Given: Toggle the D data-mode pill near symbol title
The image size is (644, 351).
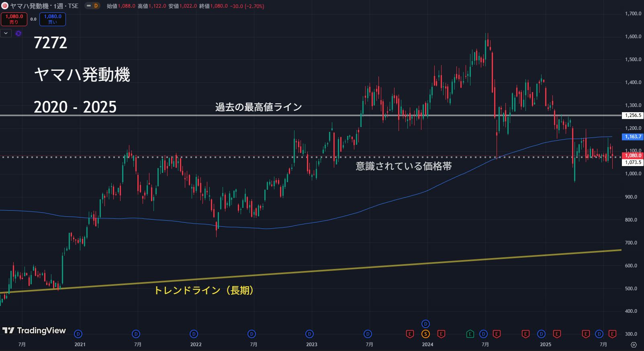Looking at the screenshot, I should (93, 6).
